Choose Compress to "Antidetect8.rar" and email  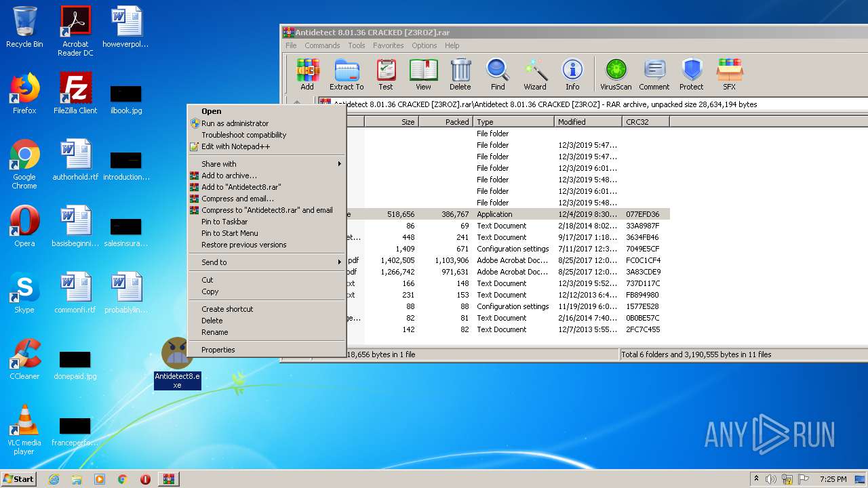click(267, 210)
